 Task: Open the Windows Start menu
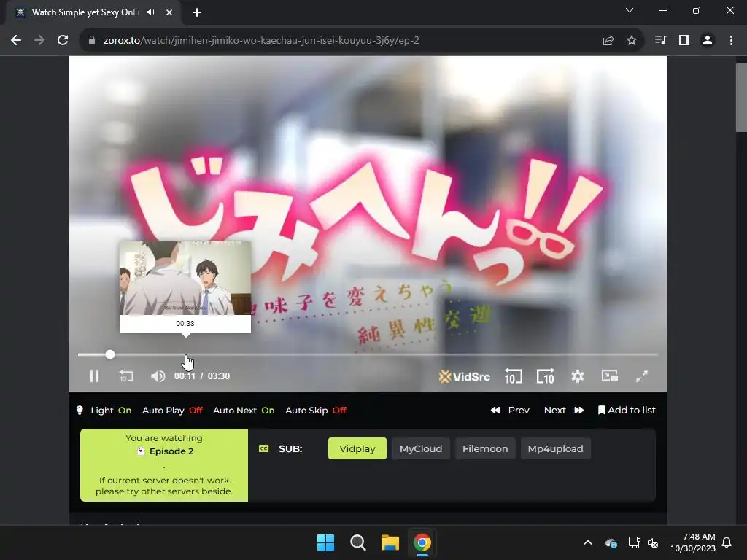[326, 542]
